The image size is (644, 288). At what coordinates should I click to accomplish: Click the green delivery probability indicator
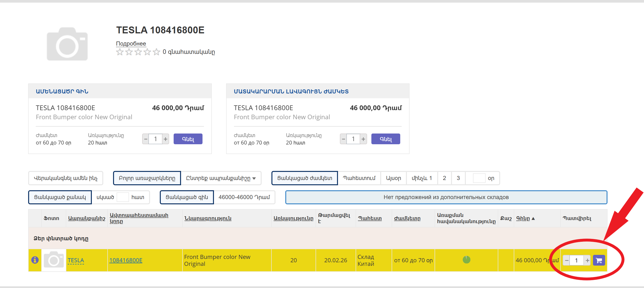pyautogui.click(x=466, y=260)
